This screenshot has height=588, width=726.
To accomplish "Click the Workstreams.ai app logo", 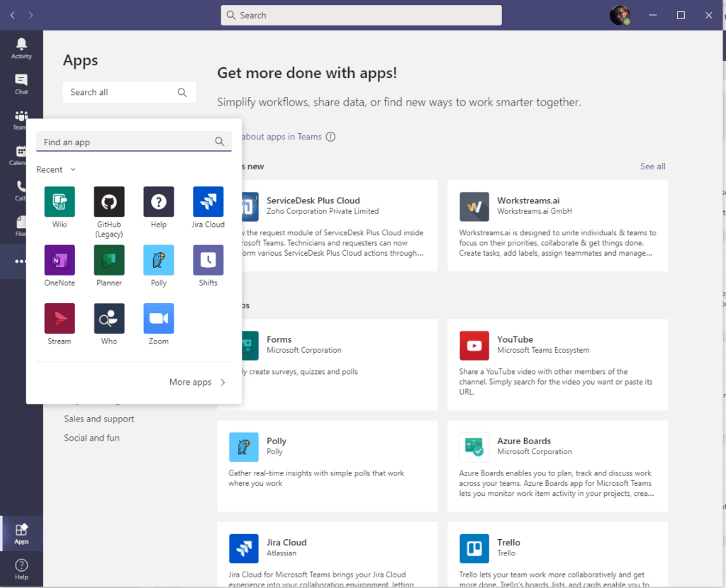I will pyautogui.click(x=474, y=207).
